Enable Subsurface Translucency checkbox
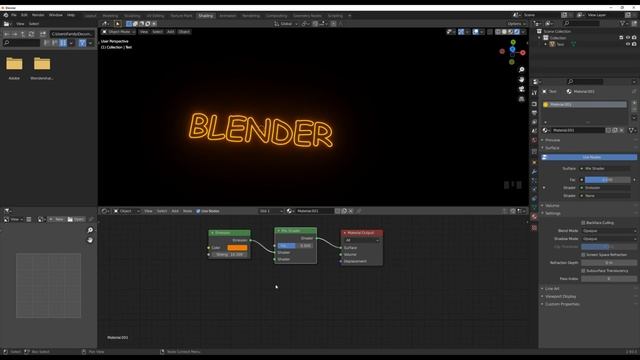Viewport: 640px width, 360px height. coord(583,271)
